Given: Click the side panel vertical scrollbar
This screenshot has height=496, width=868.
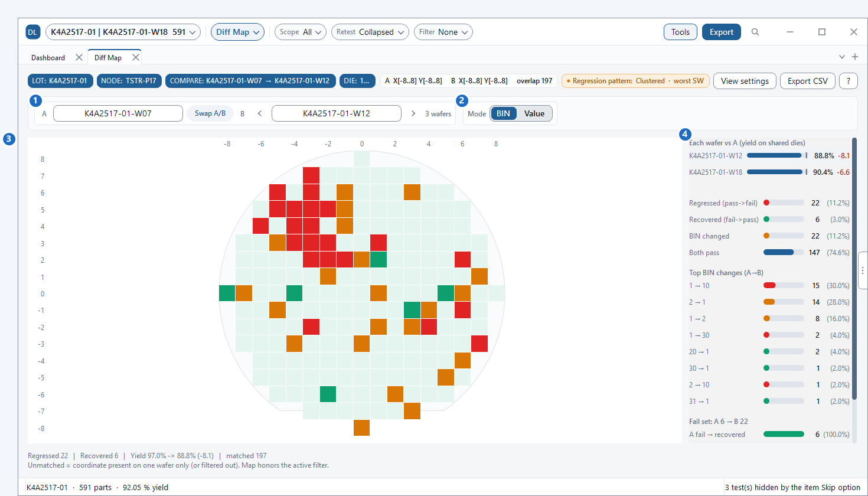Looking at the screenshot, I should 854,269.
